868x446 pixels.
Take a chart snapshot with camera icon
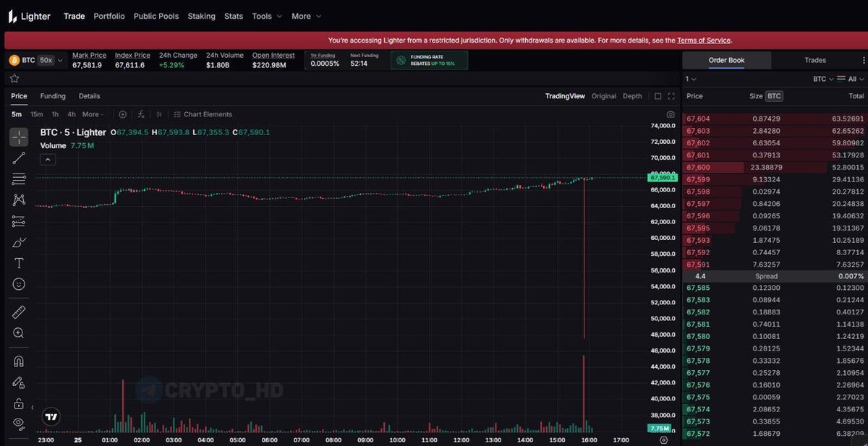[x=671, y=114]
